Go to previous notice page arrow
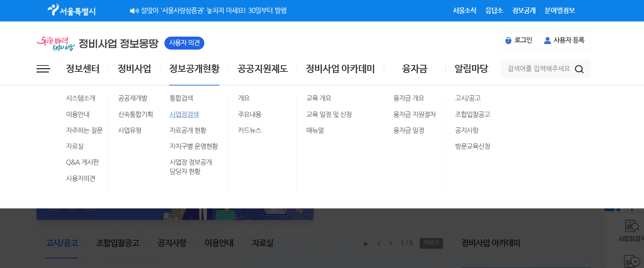Image resolution: width=644 pixels, height=268 pixels. click(379, 243)
